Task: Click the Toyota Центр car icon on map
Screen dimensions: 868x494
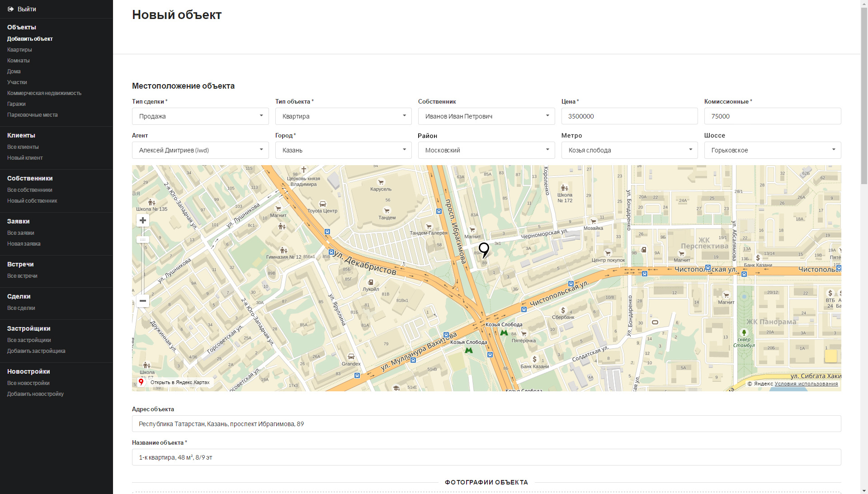Action: 322,204
